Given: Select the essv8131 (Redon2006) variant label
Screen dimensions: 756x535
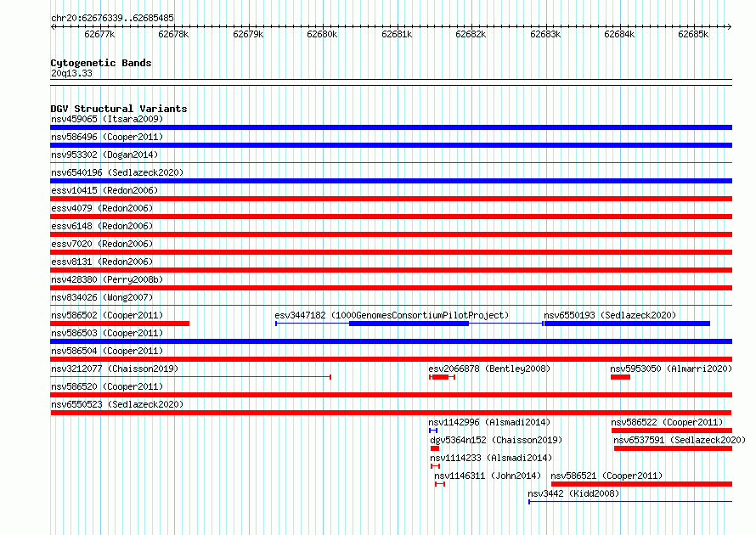Looking at the screenshot, I should [102, 262].
